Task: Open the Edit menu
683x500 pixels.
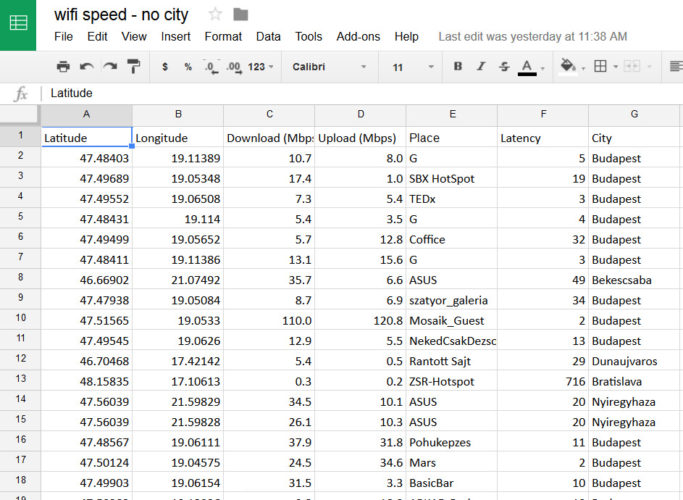Action: tap(97, 37)
